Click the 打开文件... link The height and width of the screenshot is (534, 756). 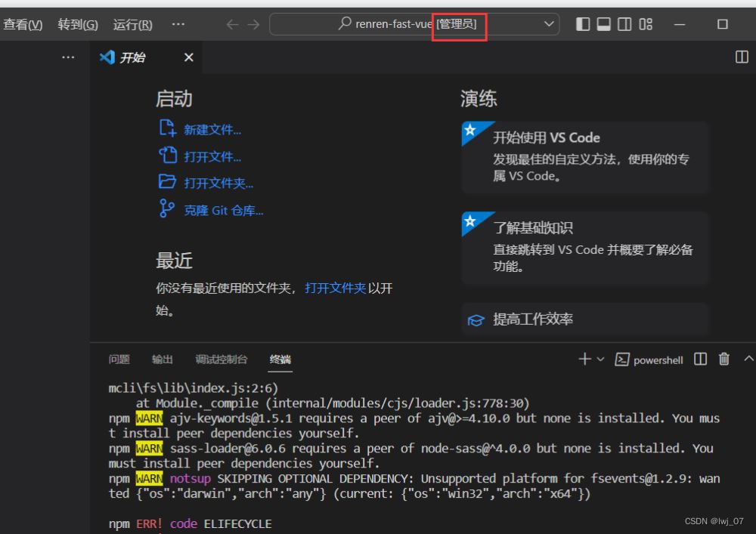point(212,156)
